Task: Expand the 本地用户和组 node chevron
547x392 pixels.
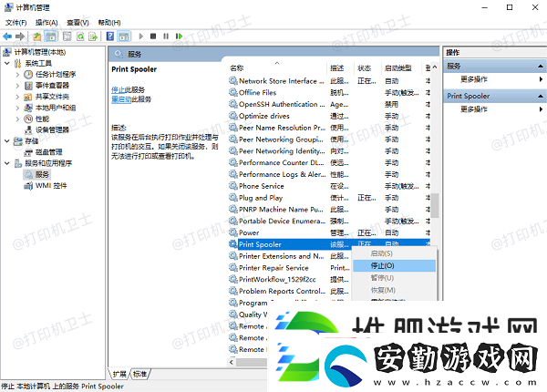Action: (17, 108)
